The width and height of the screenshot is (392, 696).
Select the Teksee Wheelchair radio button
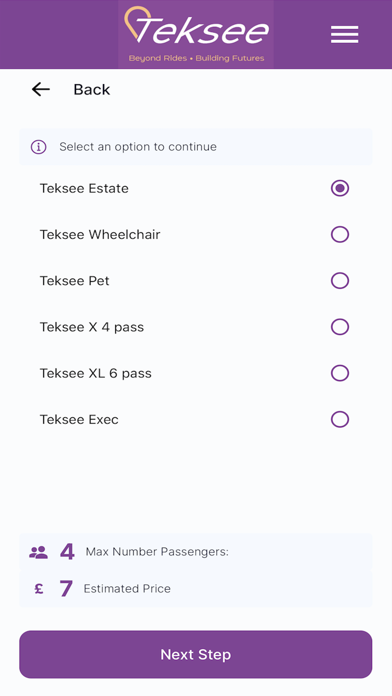coord(340,234)
